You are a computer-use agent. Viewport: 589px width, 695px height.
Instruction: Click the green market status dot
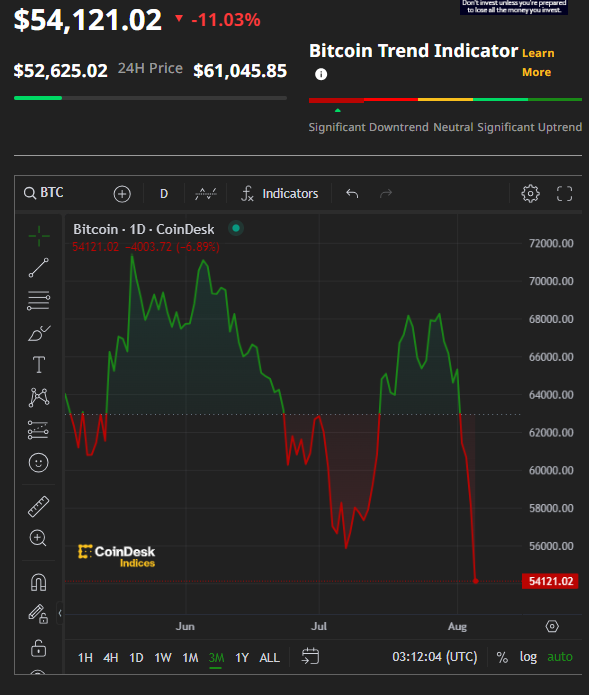tap(236, 228)
